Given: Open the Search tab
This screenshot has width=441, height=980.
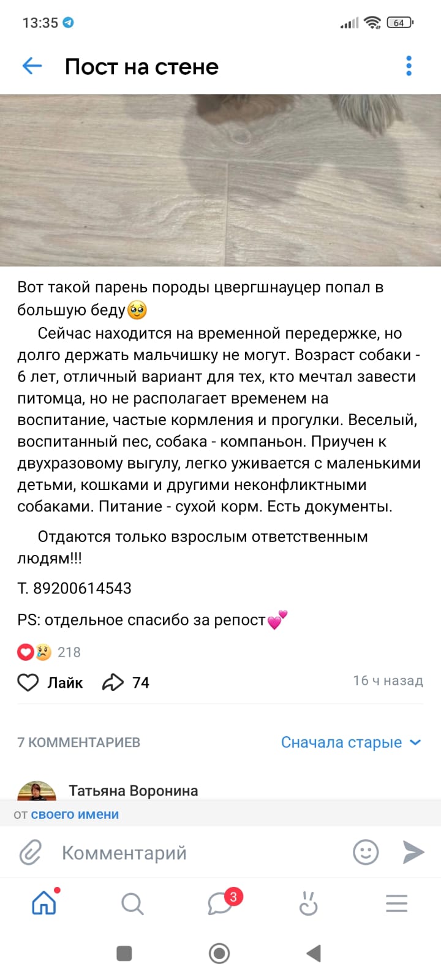Looking at the screenshot, I should coord(132,903).
